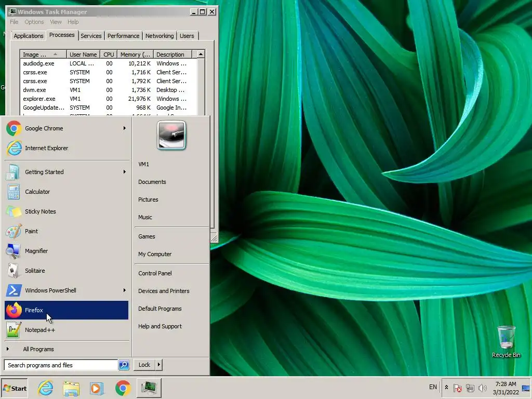The image size is (532, 399).
Task: Switch to Services tab
Action: click(x=91, y=36)
